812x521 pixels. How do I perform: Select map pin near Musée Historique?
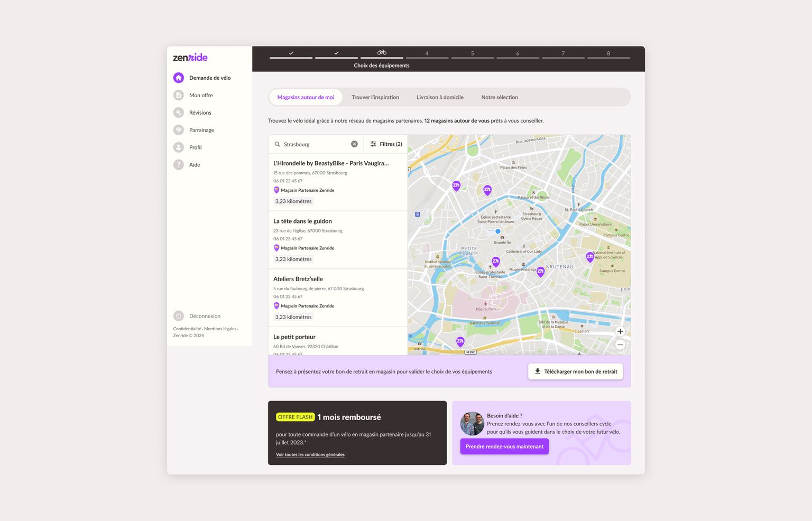540,272
